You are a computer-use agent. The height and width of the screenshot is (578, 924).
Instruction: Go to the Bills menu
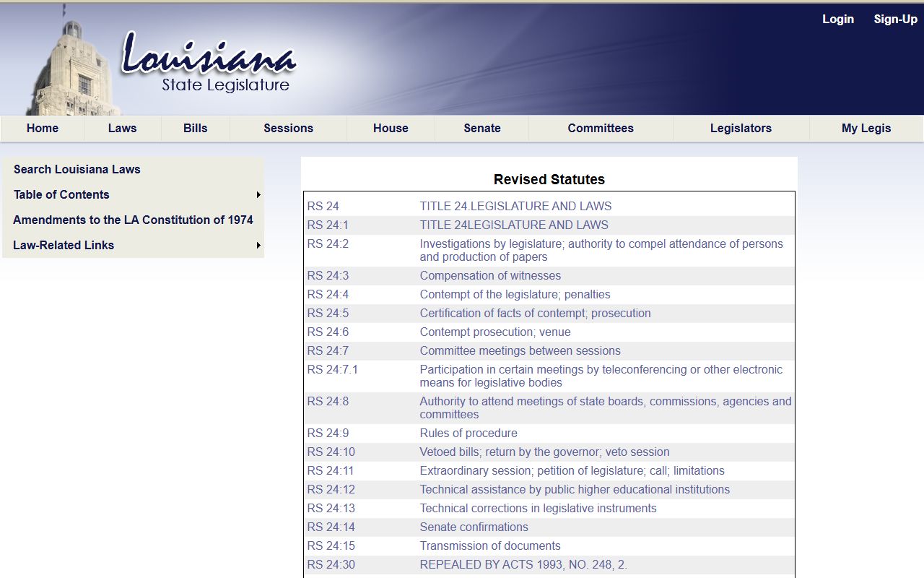coord(196,128)
